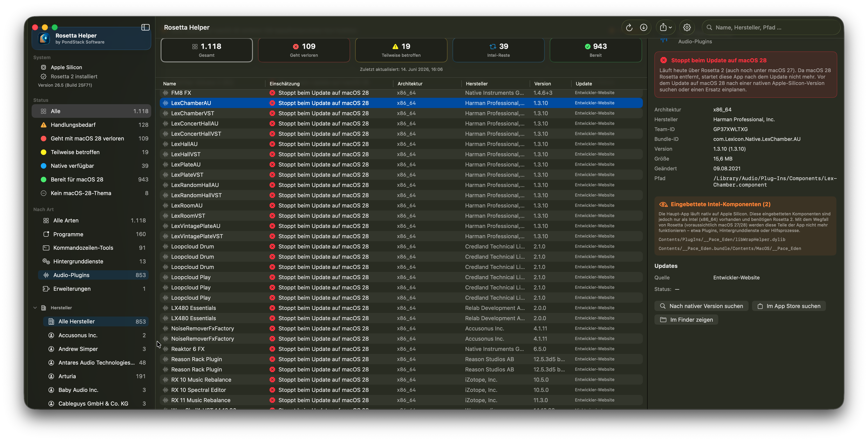Filter by Arturia manufacturer
The height and width of the screenshot is (441, 868).
[96, 376]
